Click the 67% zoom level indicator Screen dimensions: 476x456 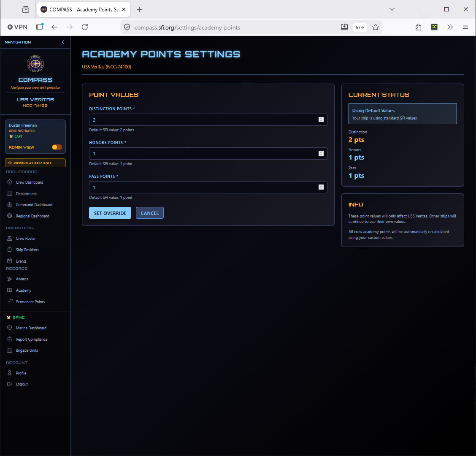coord(360,27)
